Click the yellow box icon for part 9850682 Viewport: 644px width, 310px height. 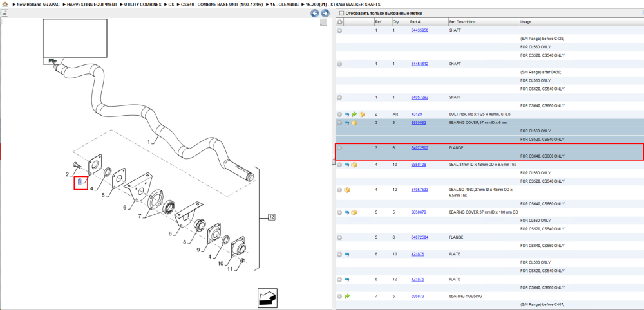coord(354,123)
